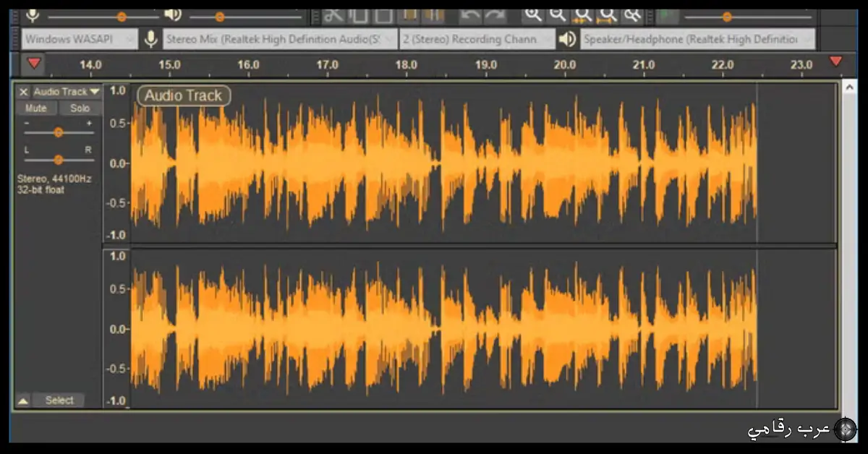Click the Redo icon

tap(495, 13)
